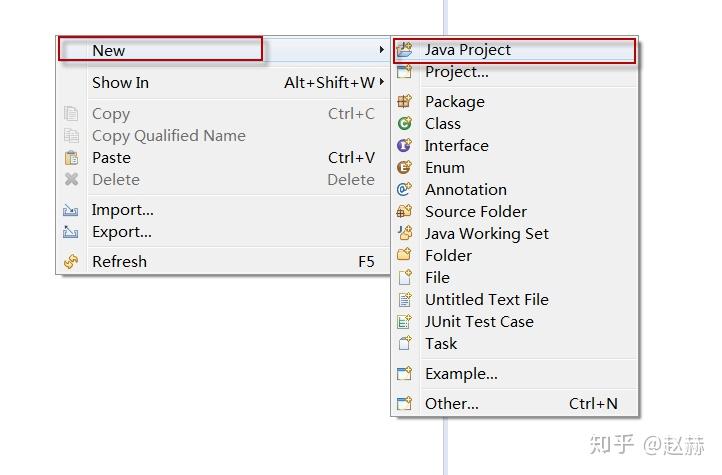This screenshot has height=475, width=722.
Task: Click the Paste clipboard icon
Action: (x=71, y=158)
